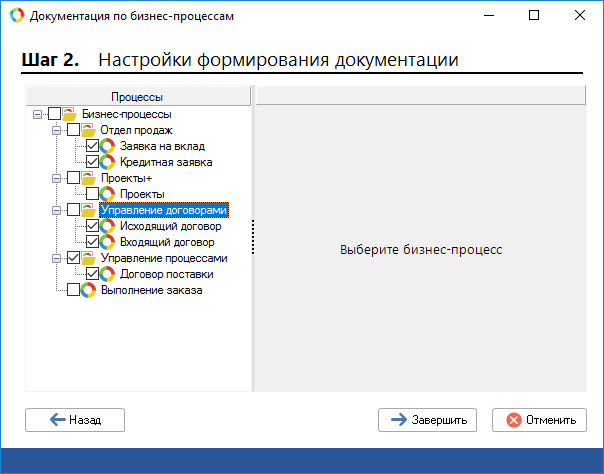Screen dimensions: 604x474
Task: Click the folder icon of Отдел продаж
Action: (89, 130)
